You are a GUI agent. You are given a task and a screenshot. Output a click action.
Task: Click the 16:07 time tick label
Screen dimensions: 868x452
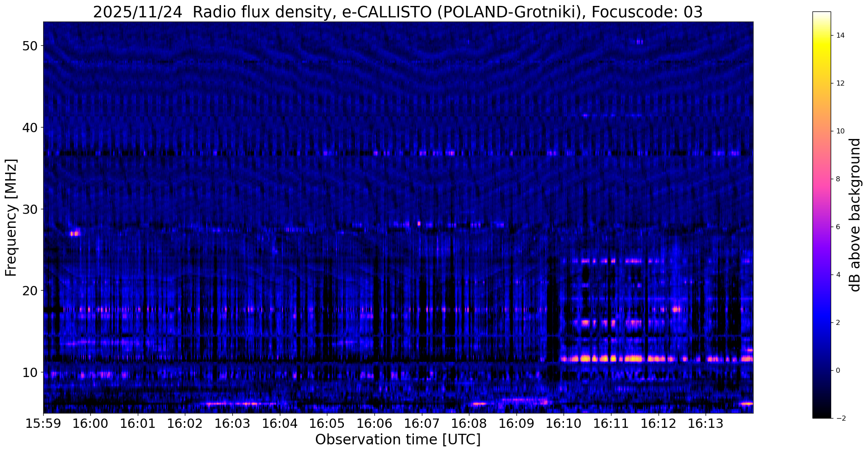421,423
